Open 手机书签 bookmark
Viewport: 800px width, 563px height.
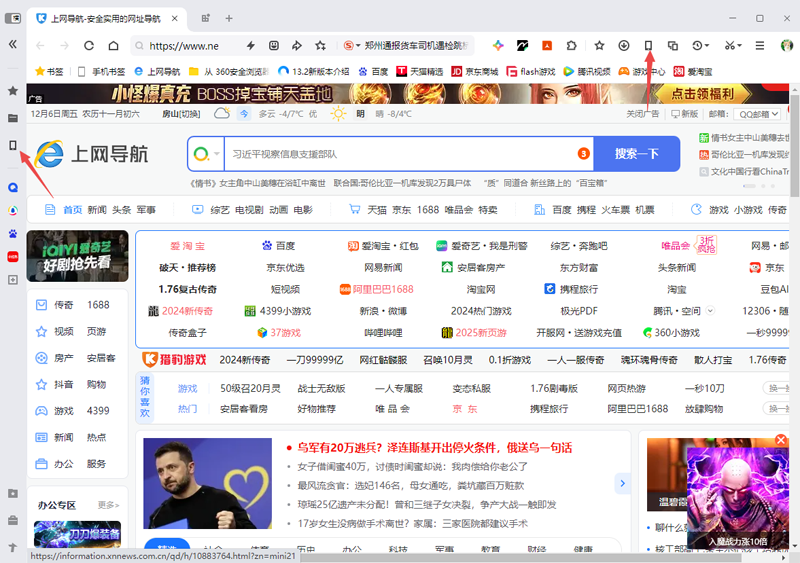[x=102, y=71]
